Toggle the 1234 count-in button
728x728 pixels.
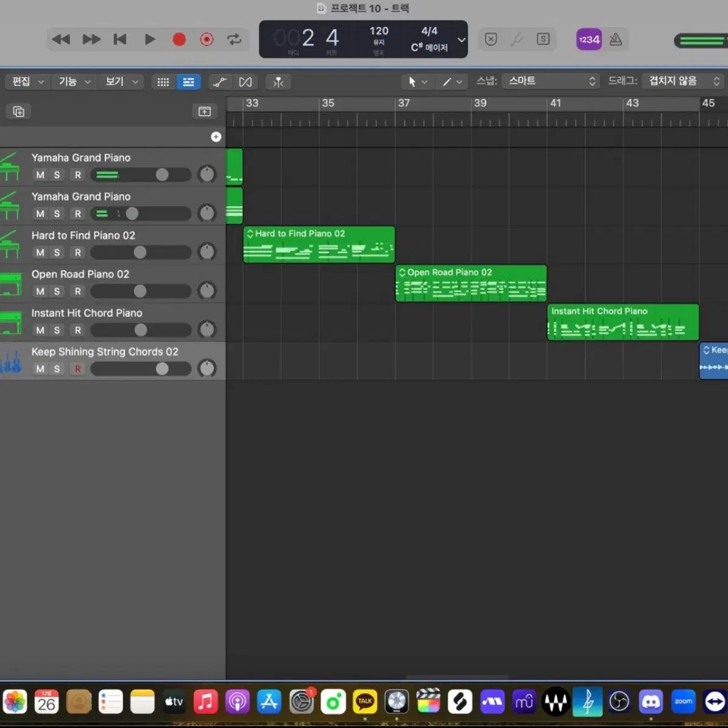(x=588, y=40)
